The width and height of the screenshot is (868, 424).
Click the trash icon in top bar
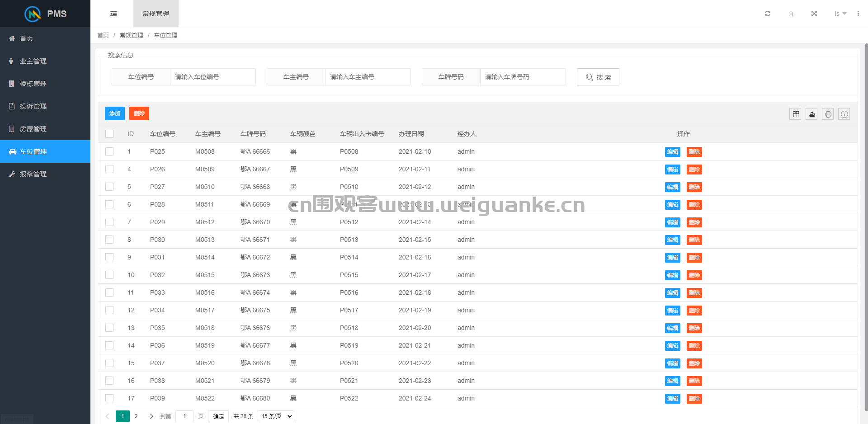pos(791,14)
